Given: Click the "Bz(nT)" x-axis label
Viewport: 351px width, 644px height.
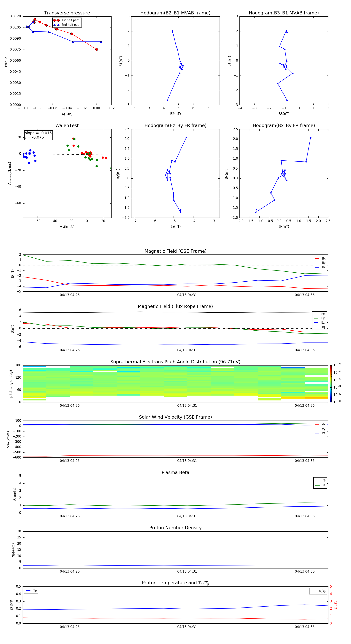Looking at the screenshot, I should coord(175,227).
